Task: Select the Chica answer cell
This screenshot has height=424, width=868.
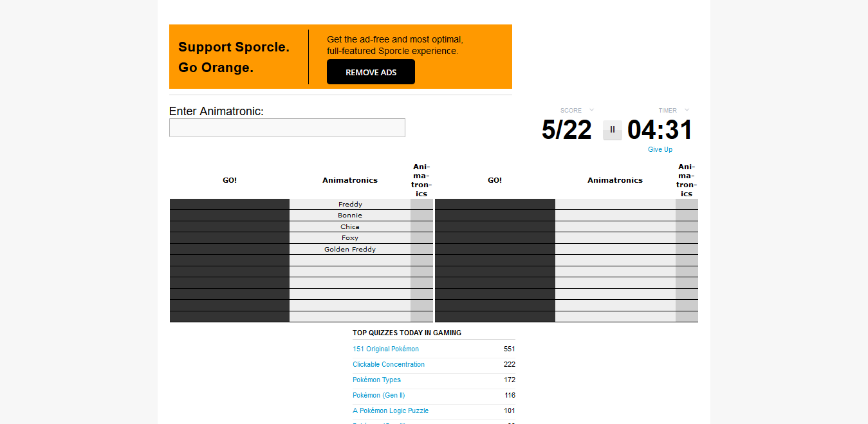Action: tap(350, 226)
